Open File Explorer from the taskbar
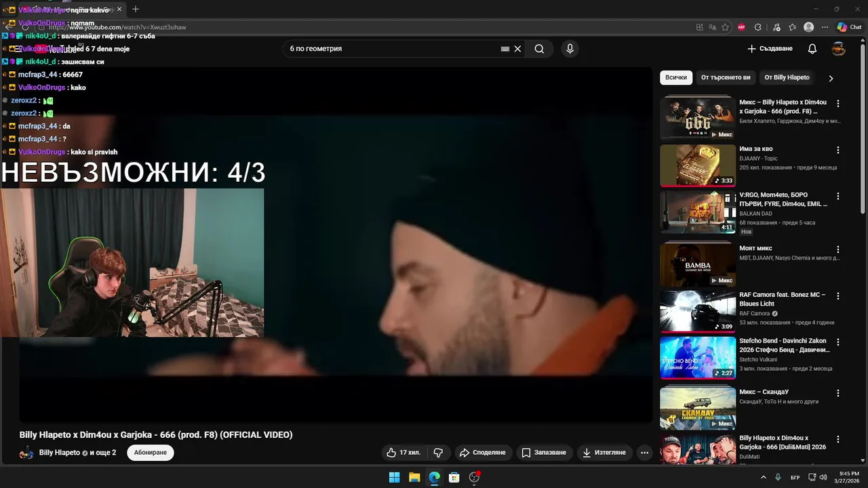This screenshot has width=868, height=488. pyautogui.click(x=414, y=477)
